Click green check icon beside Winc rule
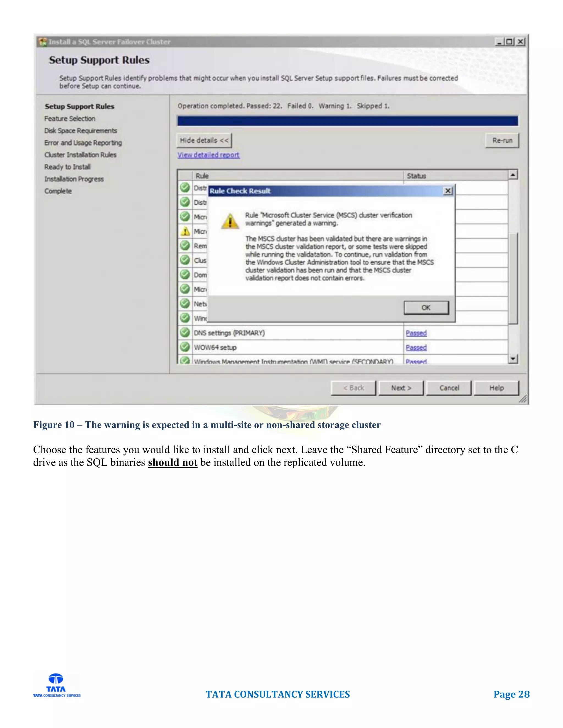The image size is (563, 728). click(x=185, y=318)
